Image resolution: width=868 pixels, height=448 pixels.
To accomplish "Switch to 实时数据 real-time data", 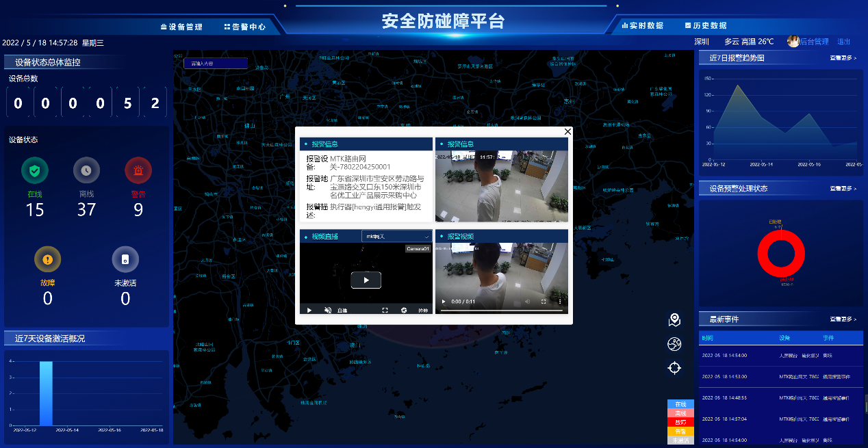I will coord(642,25).
